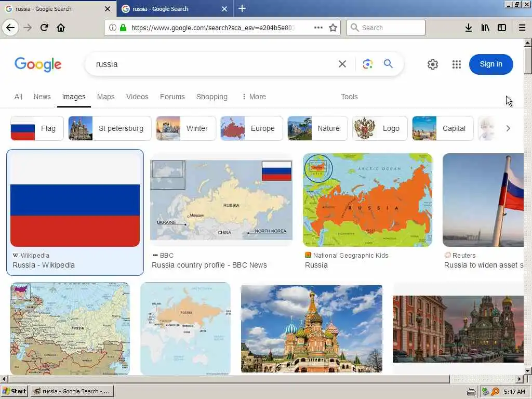Viewport: 532px width, 399px height.
Task: Reload the current page
Action: point(44,28)
